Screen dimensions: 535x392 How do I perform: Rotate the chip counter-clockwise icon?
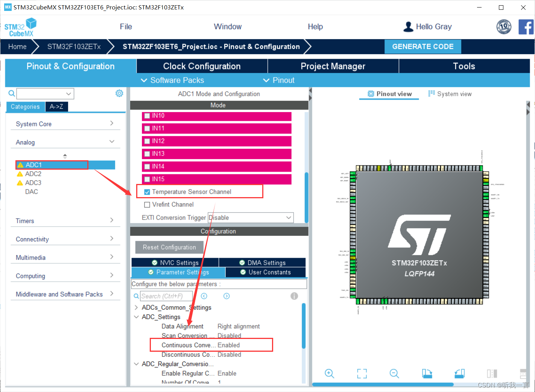click(460, 373)
